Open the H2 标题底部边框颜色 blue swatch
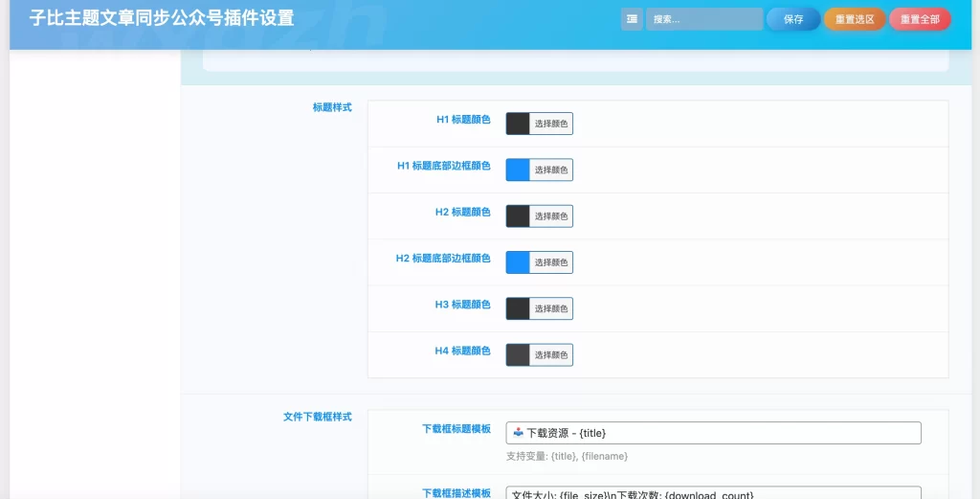The height and width of the screenshot is (499, 980). point(518,261)
